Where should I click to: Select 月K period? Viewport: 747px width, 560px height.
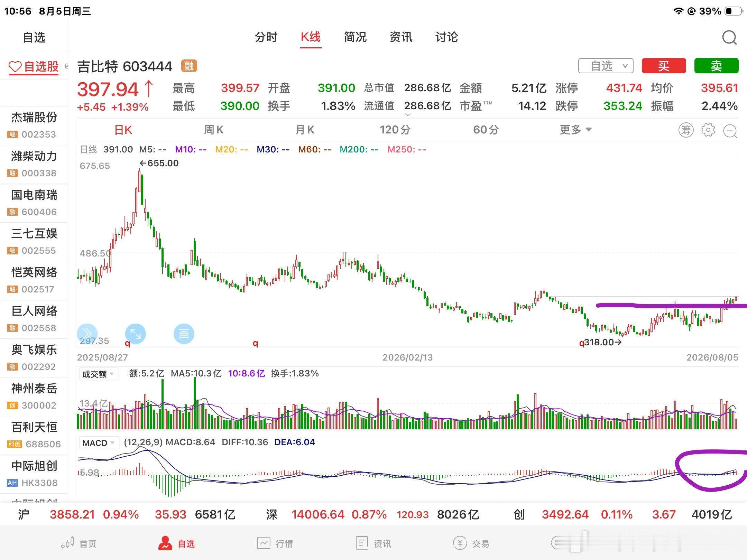[x=305, y=130]
